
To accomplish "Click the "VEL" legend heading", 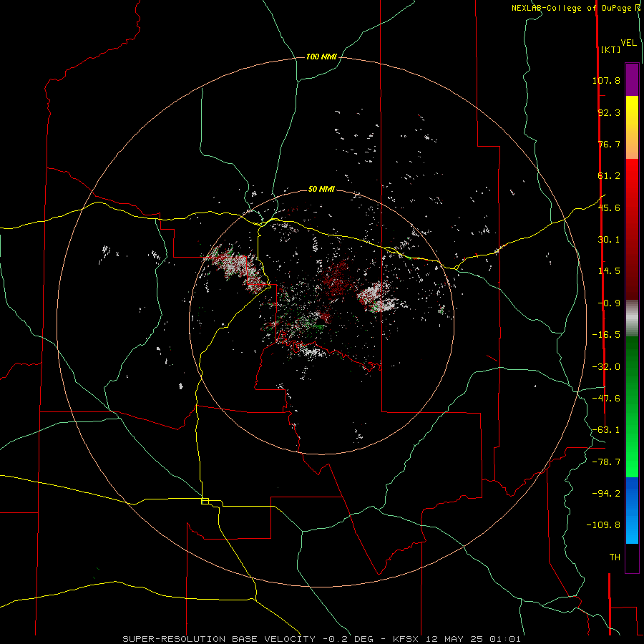I will pyautogui.click(x=628, y=43).
